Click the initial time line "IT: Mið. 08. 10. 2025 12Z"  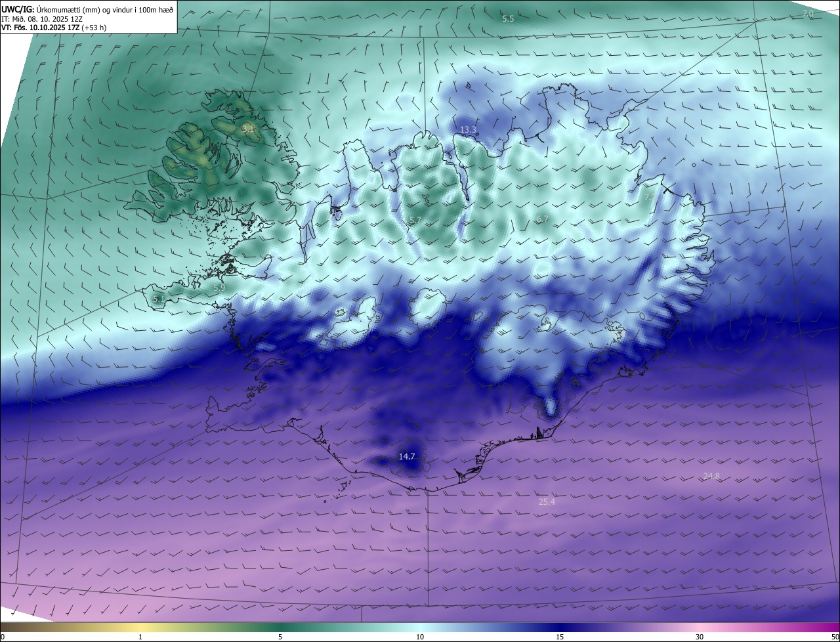(x=42, y=19)
